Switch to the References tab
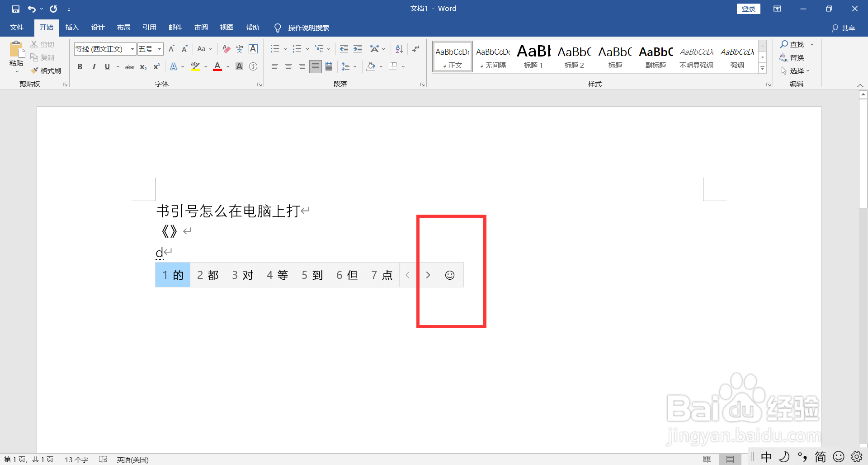The height and width of the screenshot is (465, 868). click(150, 28)
